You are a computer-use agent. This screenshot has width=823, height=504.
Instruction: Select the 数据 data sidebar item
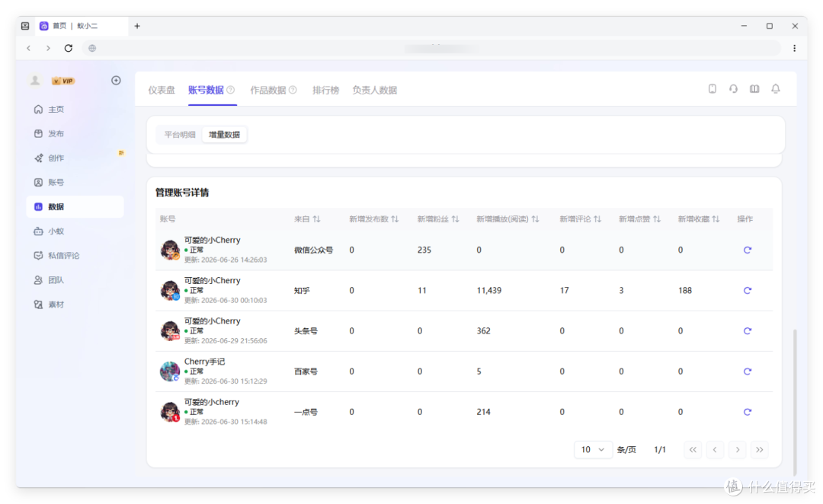point(75,206)
